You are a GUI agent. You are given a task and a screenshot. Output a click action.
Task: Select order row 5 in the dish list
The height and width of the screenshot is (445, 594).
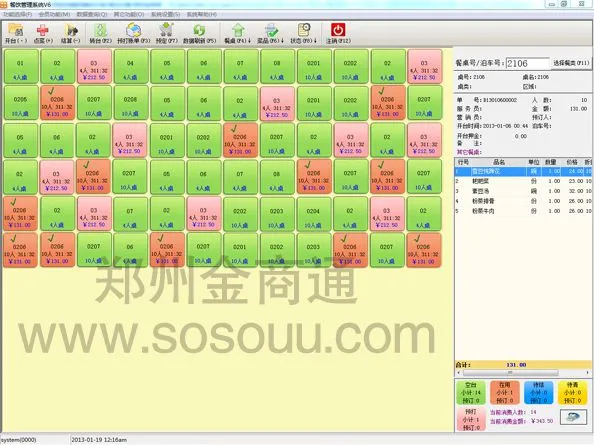[523, 211]
